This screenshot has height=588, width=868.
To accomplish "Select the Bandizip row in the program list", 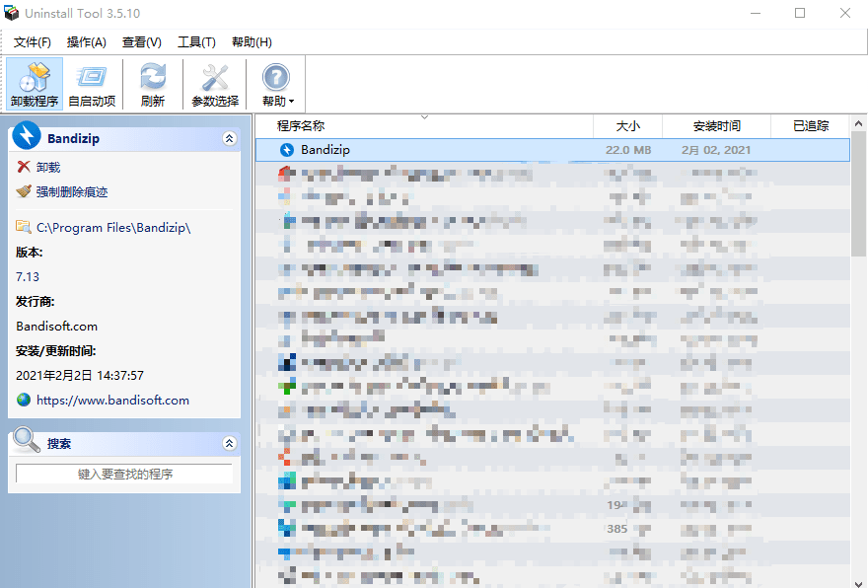I will click(x=552, y=150).
